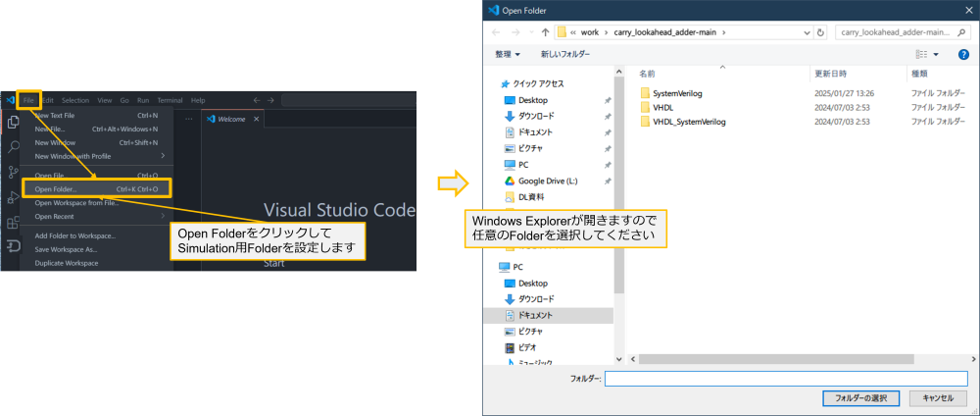Open the Edit menu in VS Code
This screenshot has width=980, height=416.
[x=48, y=100]
